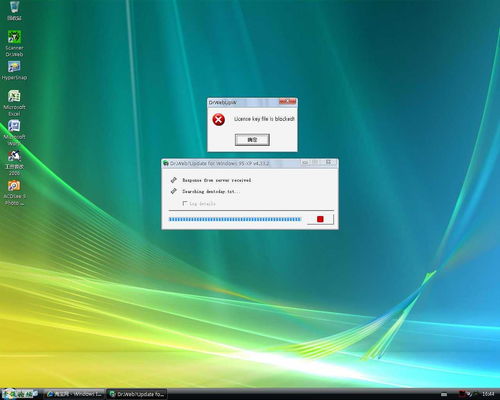
Task: Click the 'Searching drwtoday.vdb...' status line
Action: pos(211,192)
